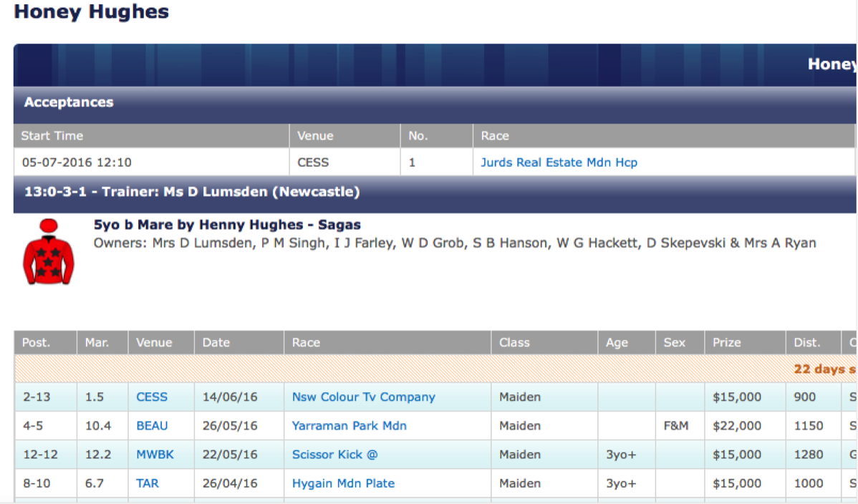
Task: Open Jurds Real Estate Mdn Hcp race
Action: [559, 163]
